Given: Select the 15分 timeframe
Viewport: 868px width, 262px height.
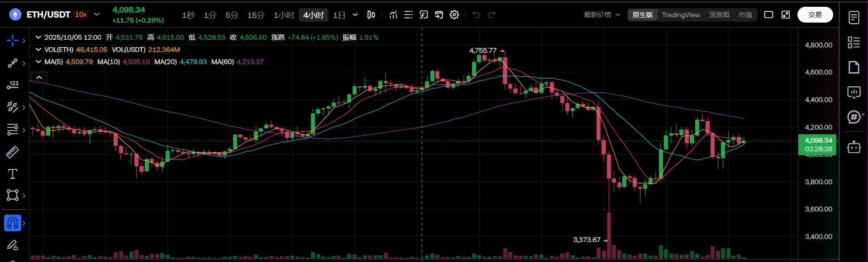Looking at the screenshot, I should tap(256, 15).
